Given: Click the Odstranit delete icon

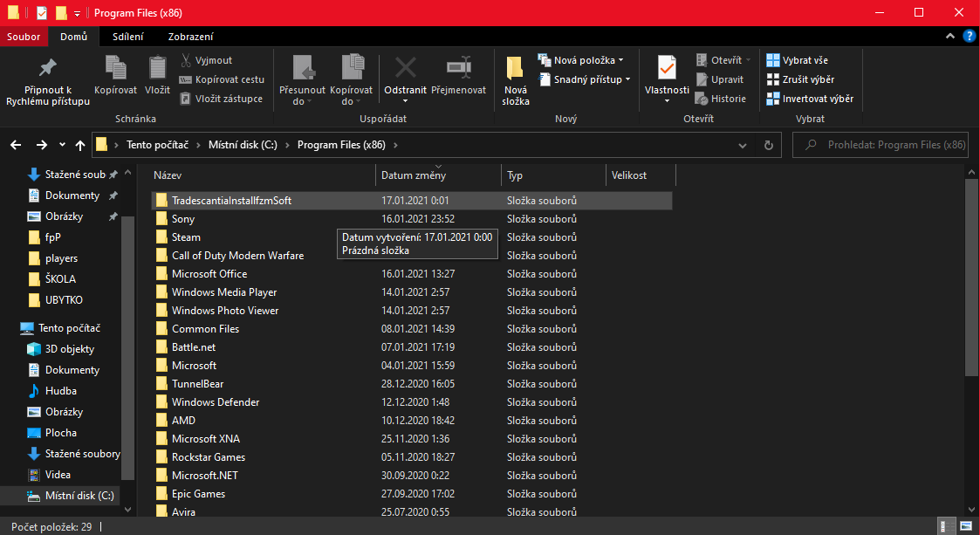Looking at the screenshot, I should tap(405, 68).
